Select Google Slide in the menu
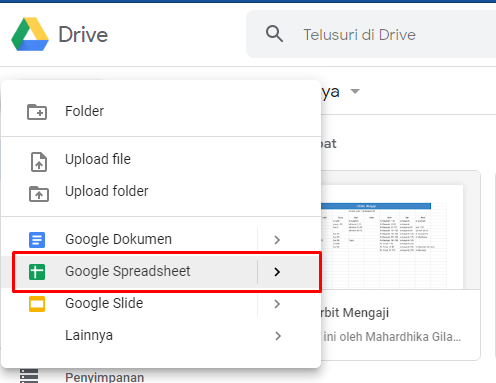The height and width of the screenshot is (383, 496). pos(161,303)
